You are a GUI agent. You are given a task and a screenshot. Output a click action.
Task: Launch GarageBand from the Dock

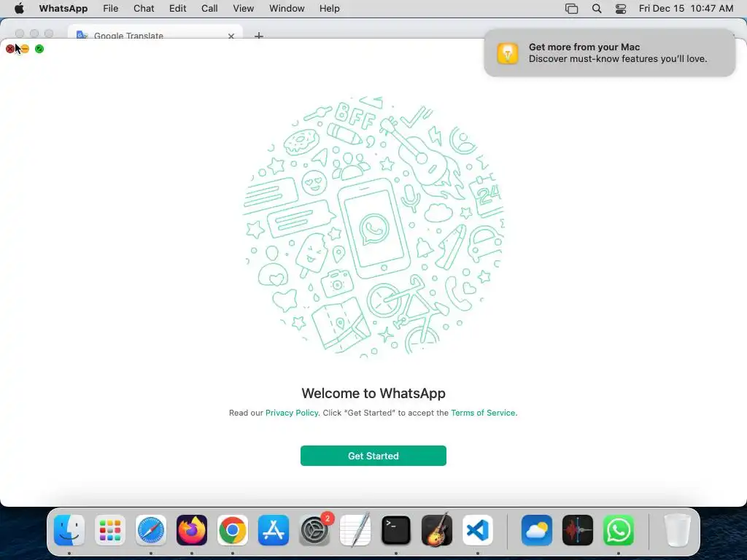(437, 530)
